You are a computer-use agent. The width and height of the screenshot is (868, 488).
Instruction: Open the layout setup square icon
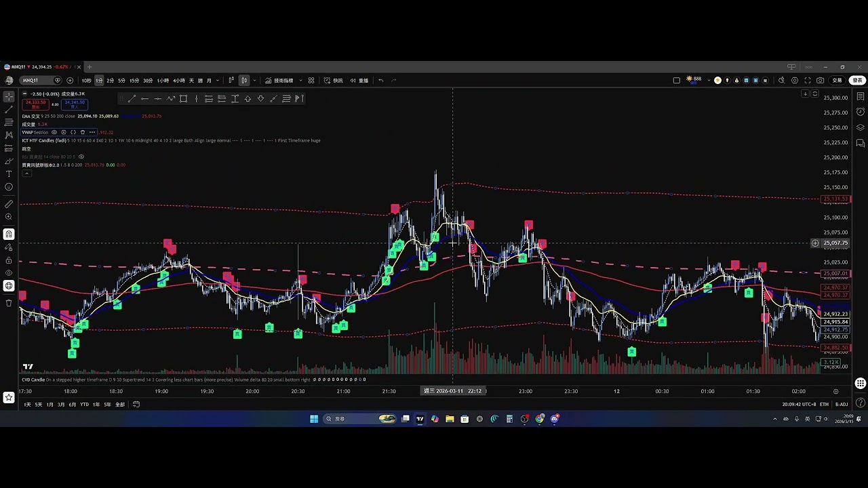676,81
